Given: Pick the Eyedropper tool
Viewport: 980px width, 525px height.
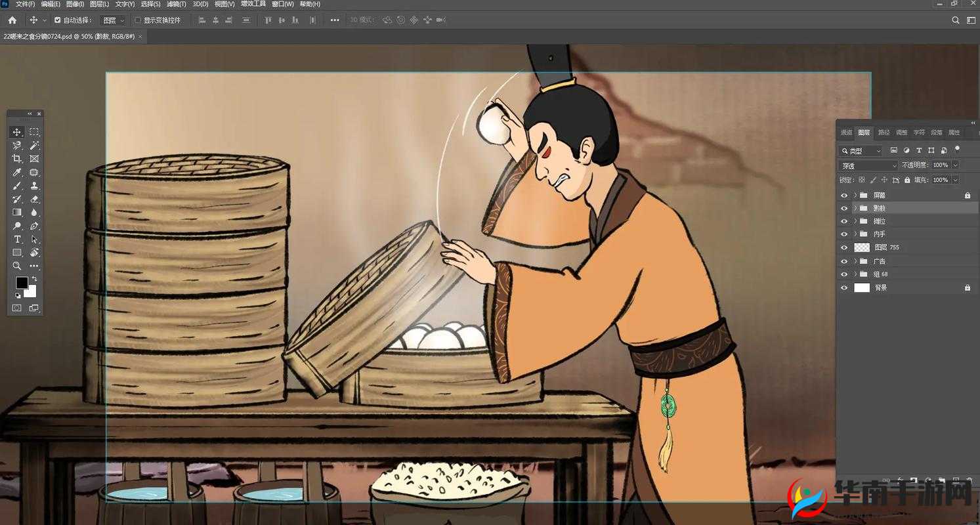Looking at the screenshot, I should (x=17, y=173).
